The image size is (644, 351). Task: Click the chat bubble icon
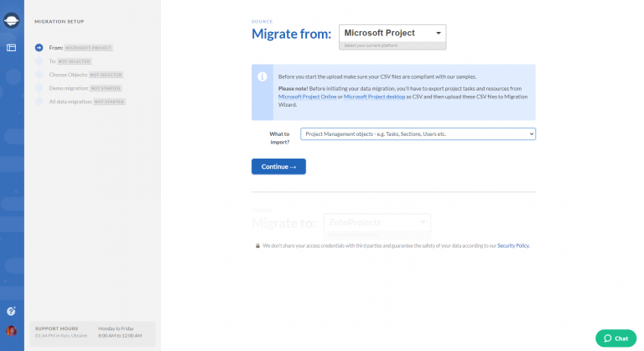[x=608, y=338]
